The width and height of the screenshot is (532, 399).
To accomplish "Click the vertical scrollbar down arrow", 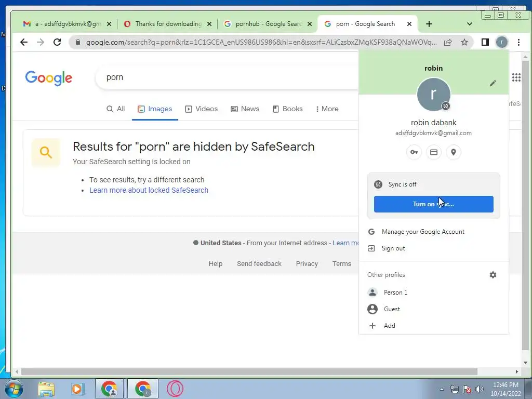I will click(525, 362).
